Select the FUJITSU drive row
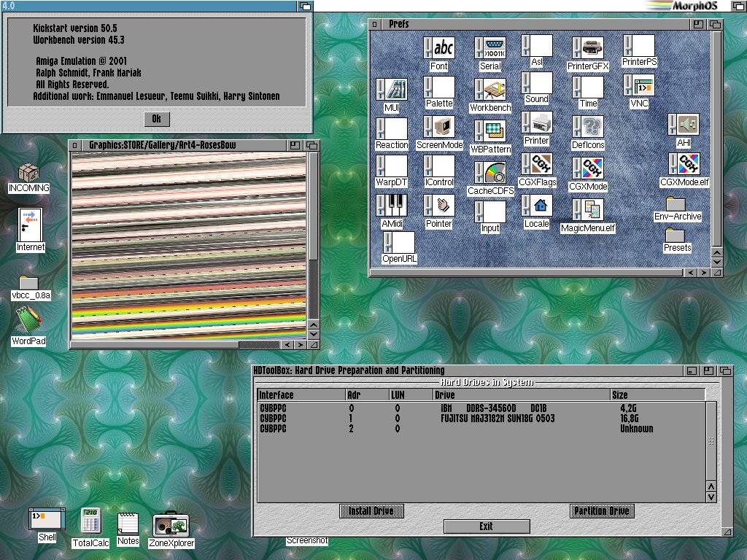The width and height of the screenshot is (747, 560). 481,419
